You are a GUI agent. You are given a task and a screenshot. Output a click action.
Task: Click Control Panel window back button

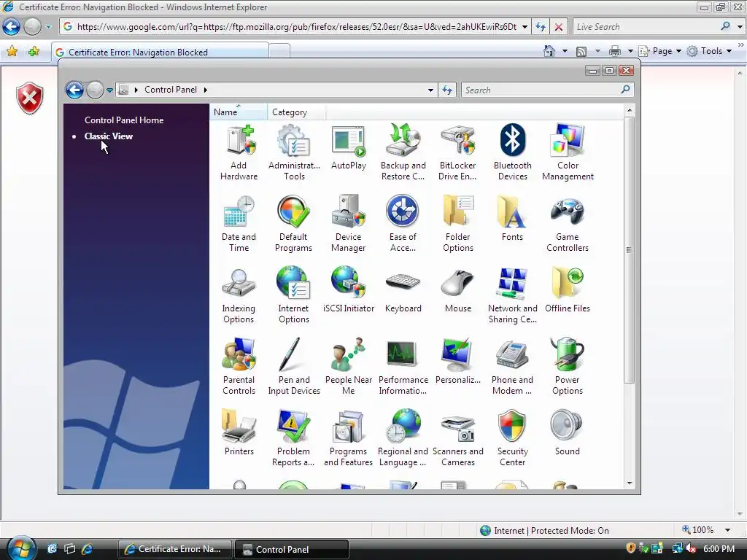pos(75,90)
